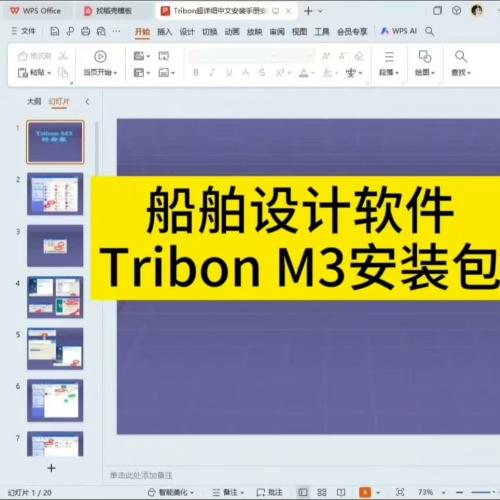Switch to the 幻灯片 thumbnails pane tab
Screen dimensions: 500x500
59,102
